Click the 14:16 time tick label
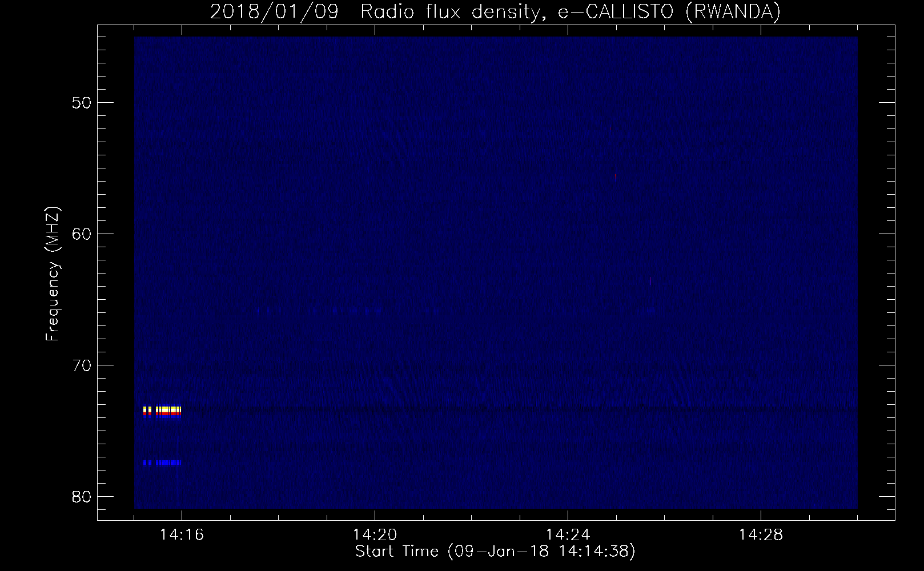This screenshot has width=924, height=571. coord(182,534)
